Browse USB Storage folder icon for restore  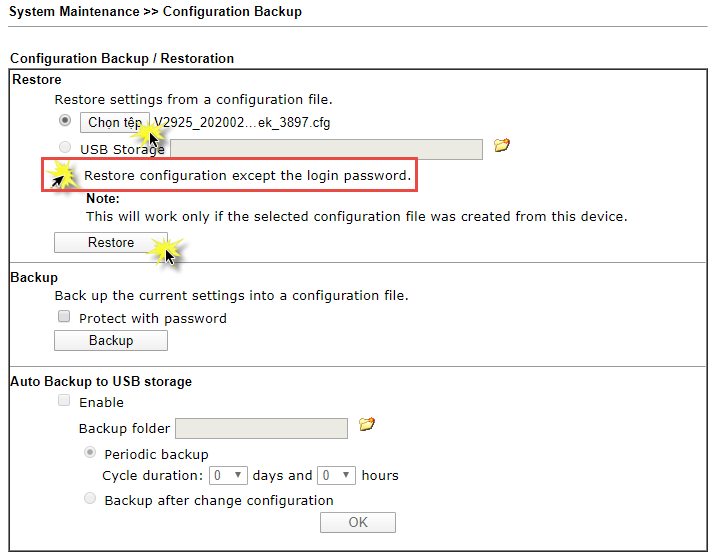click(502, 146)
